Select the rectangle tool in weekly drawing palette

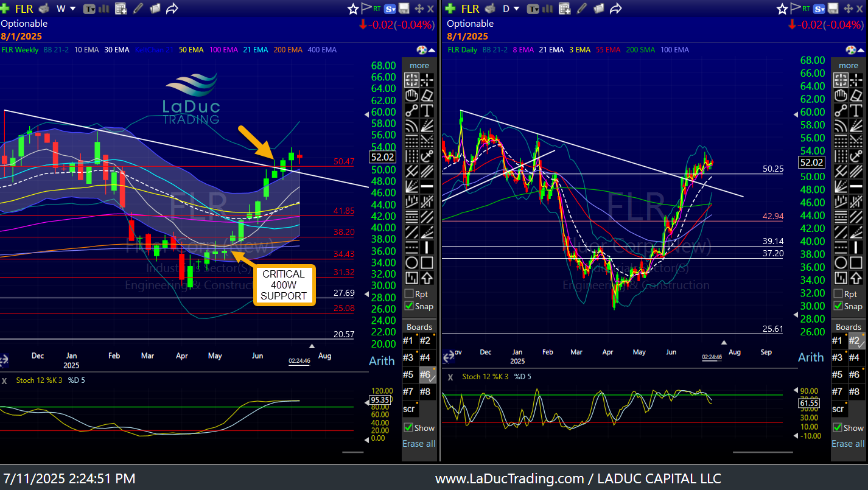427,263
